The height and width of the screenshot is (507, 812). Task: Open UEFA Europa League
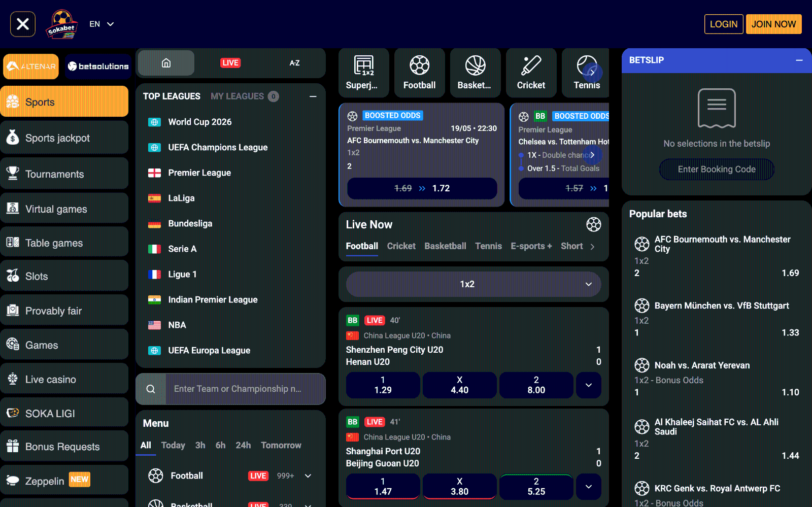[209, 350]
